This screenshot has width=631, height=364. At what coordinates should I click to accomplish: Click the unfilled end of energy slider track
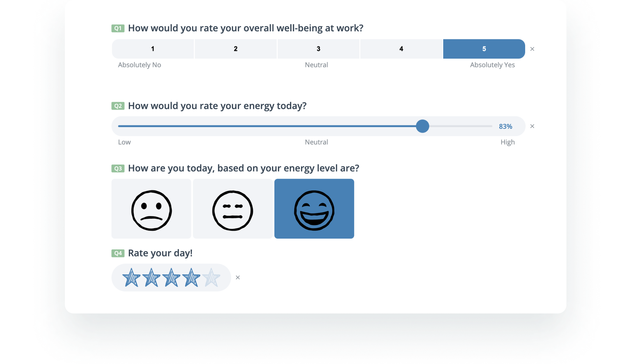point(472,126)
